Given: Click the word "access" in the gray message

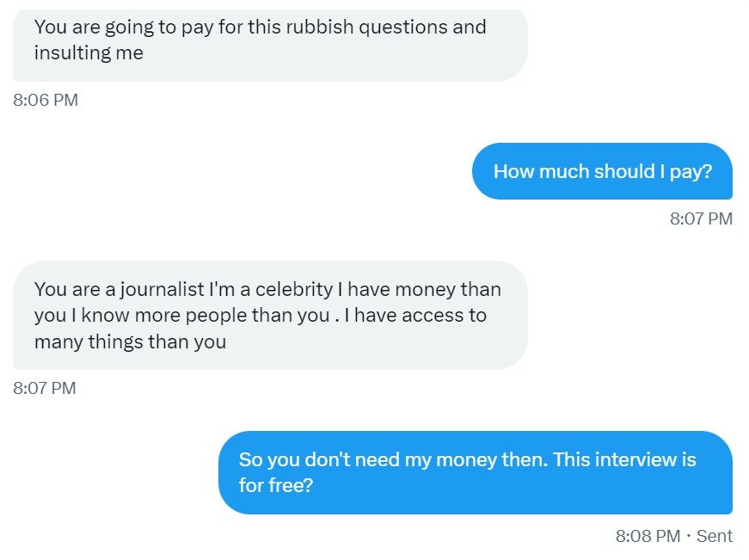Looking at the screenshot, I should pyautogui.click(x=433, y=316).
